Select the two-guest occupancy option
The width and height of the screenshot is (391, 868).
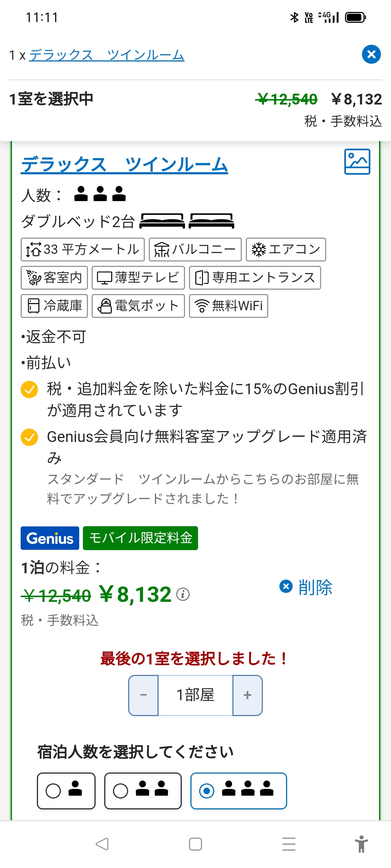click(143, 791)
